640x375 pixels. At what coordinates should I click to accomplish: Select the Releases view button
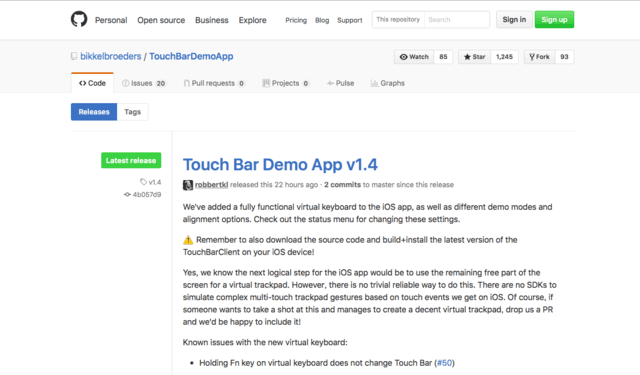(94, 112)
